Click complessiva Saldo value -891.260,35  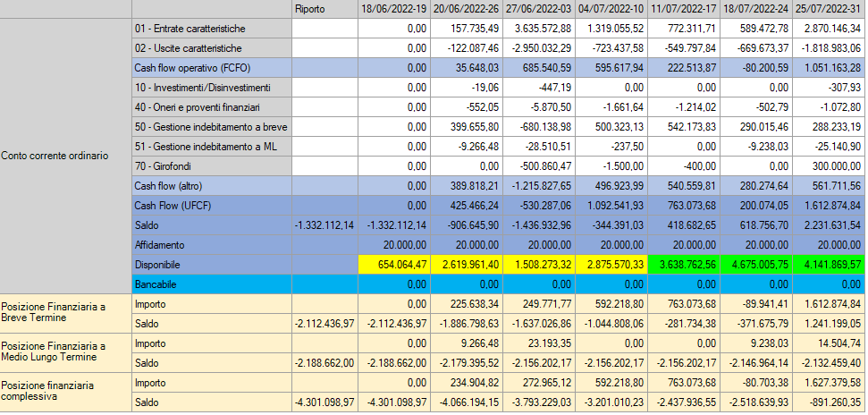click(830, 402)
